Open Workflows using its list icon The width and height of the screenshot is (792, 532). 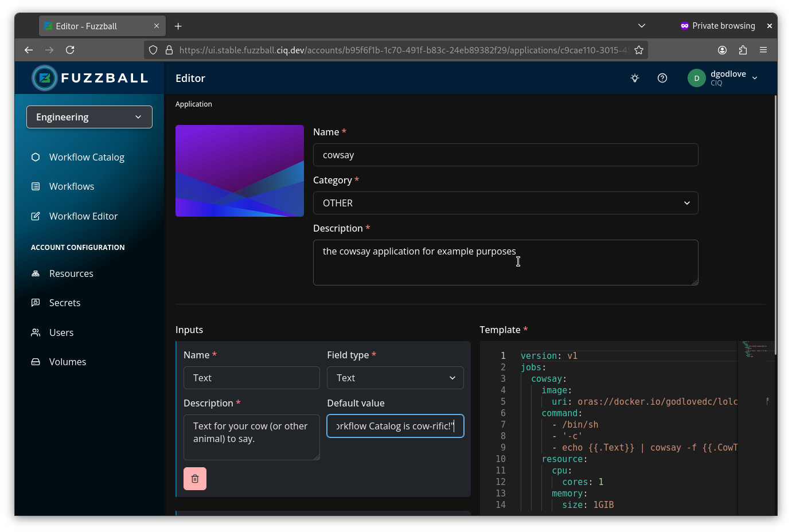(x=35, y=186)
